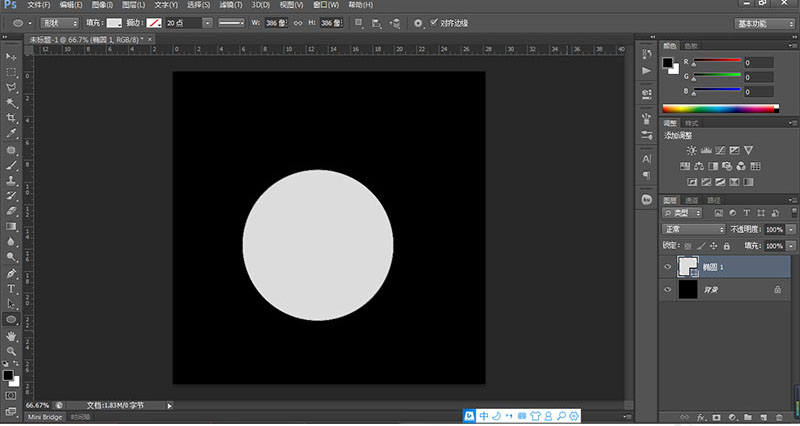Select the Crop tool

(x=11, y=117)
